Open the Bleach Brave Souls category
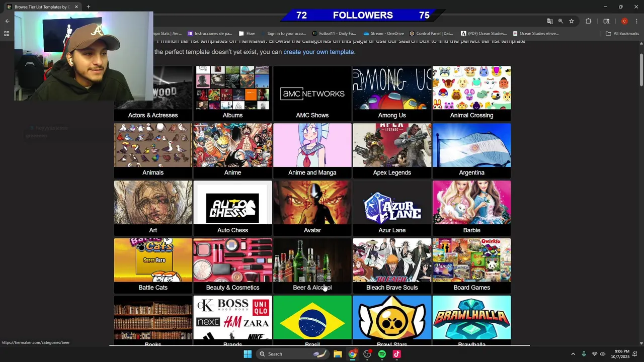The image size is (644, 362). point(392,265)
